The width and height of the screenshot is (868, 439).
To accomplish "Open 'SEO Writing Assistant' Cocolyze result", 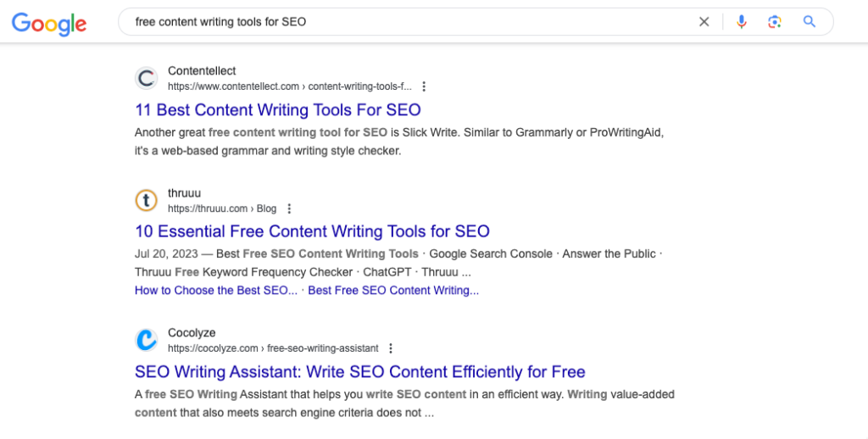I will [x=359, y=371].
